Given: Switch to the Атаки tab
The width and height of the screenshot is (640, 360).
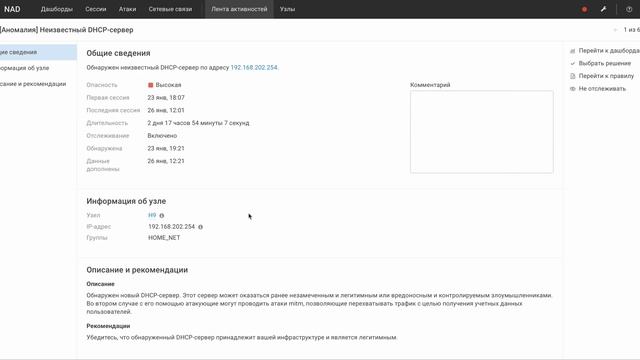Looking at the screenshot, I should coord(127,9).
